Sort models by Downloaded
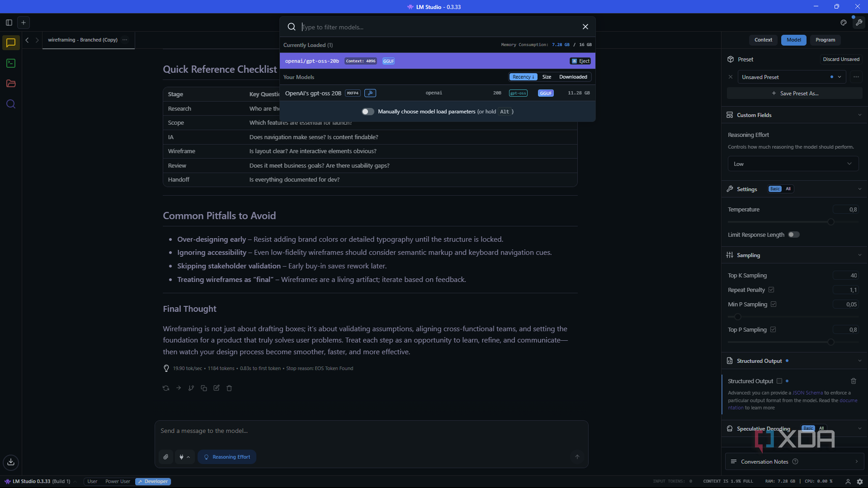Image resolution: width=868 pixels, height=488 pixels. pos(573,77)
